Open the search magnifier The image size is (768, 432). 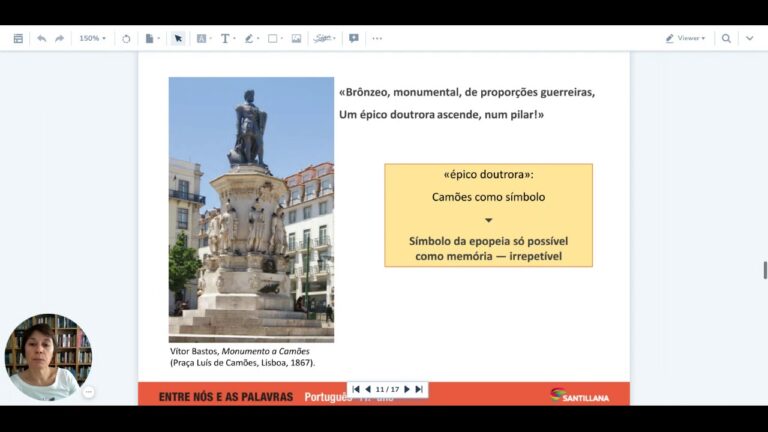pos(726,38)
